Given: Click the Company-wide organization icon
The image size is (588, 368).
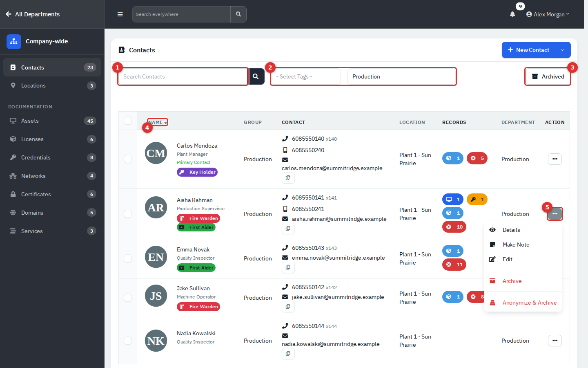Looking at the screenshot, I should point(14,41).
